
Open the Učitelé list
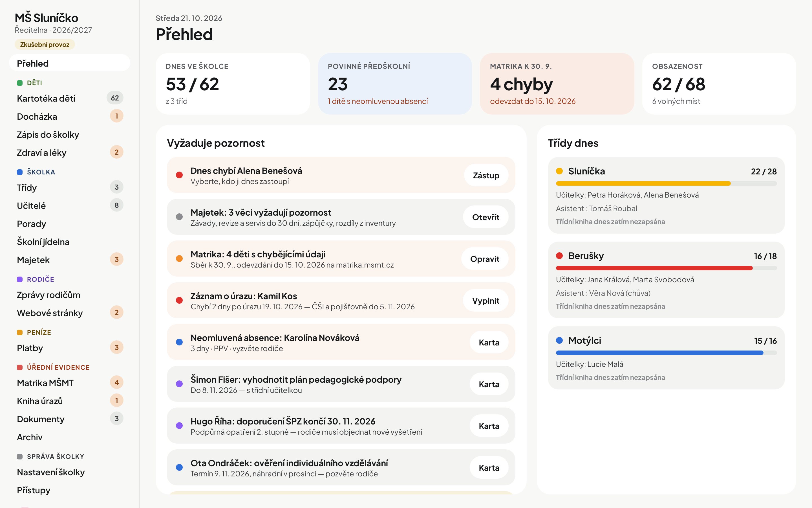[69, 206]
